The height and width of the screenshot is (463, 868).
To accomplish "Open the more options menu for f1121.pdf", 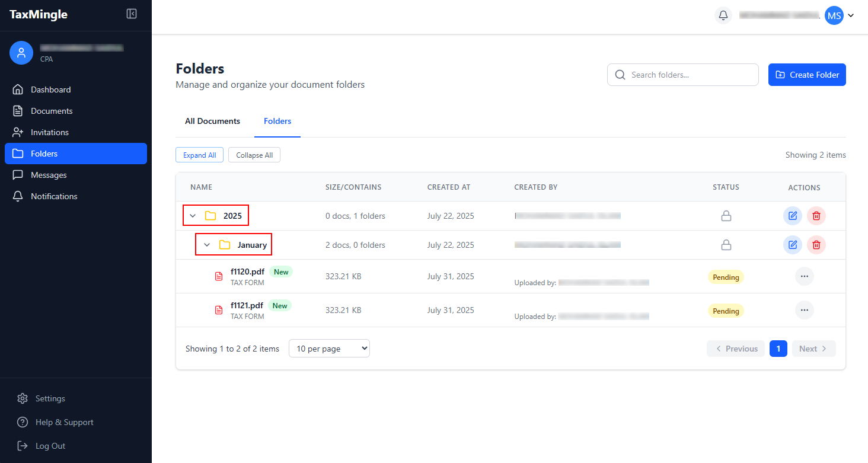I will (804, 310).
